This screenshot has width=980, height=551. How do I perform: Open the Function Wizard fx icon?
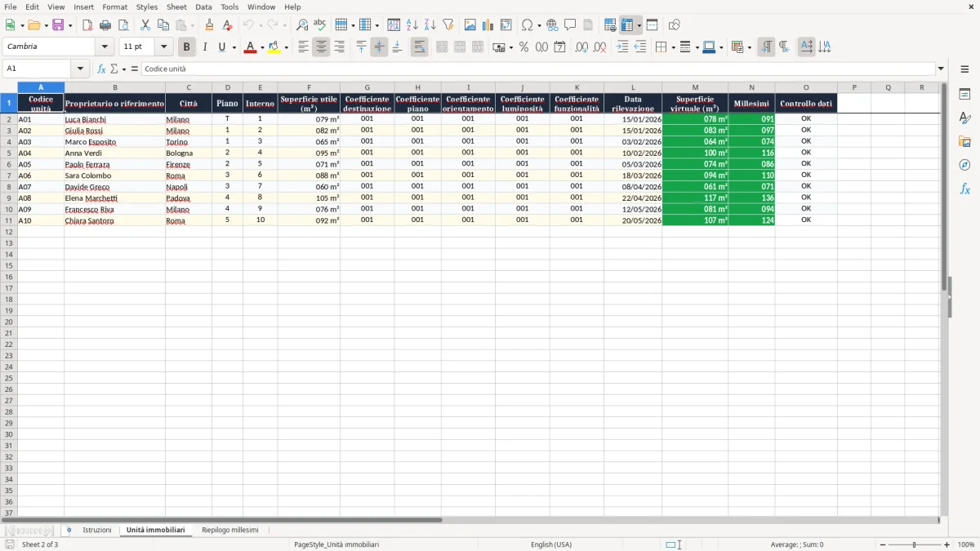pyautogui.click(x=102, y=69)
